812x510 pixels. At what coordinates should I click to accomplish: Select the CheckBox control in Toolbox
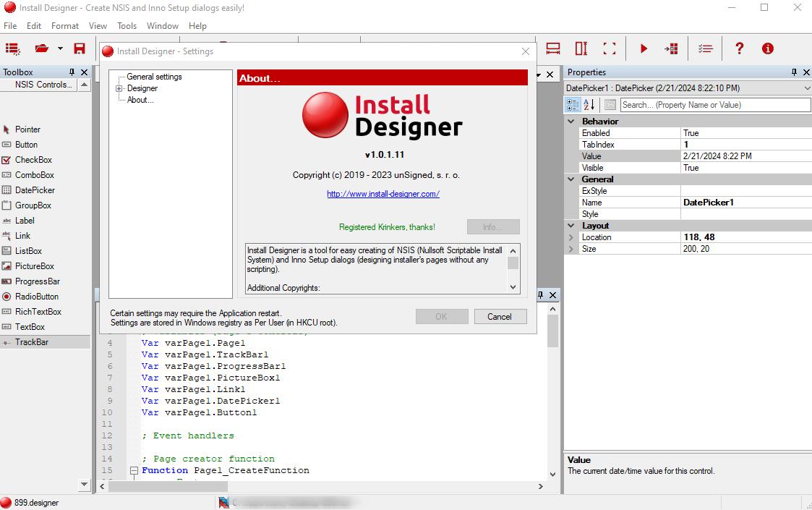click(x=33, y=160)
